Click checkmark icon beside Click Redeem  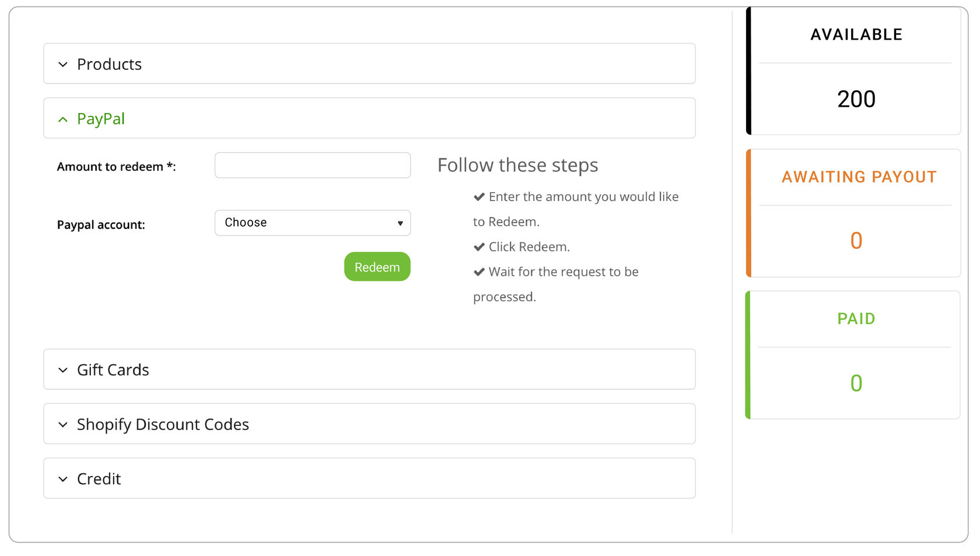click(480, 247)
